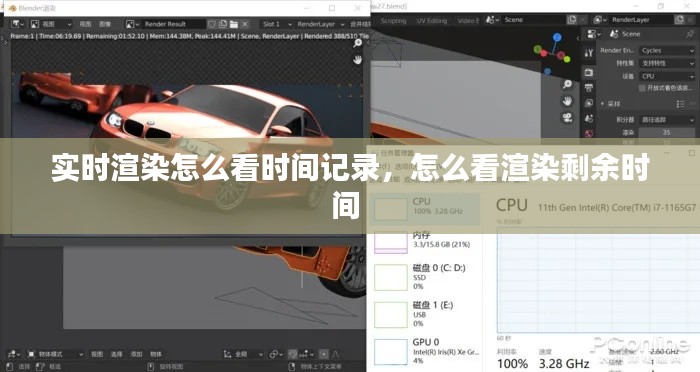Open the folder icon beside Render Result
The image size is (700, 372).
tap(234, 24)
